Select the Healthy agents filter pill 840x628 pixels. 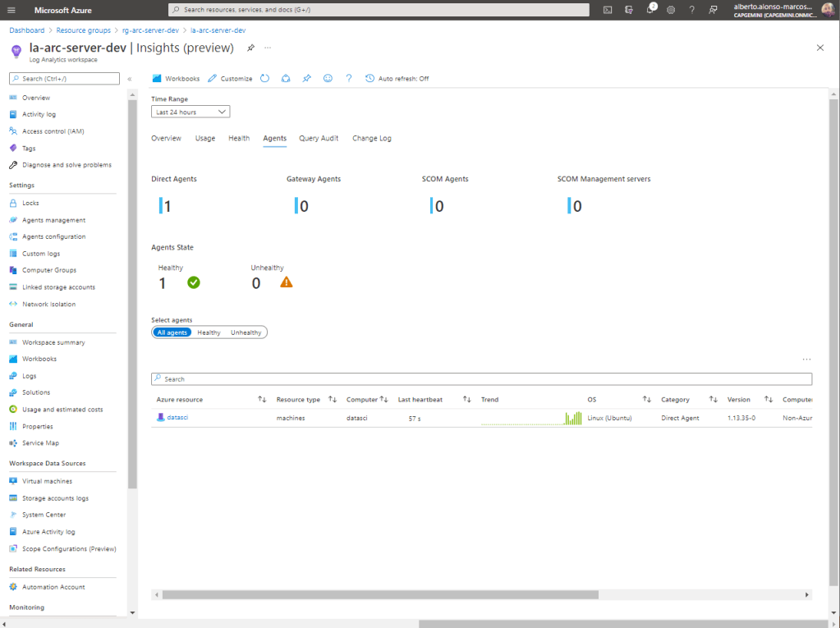(x=209, y=332)
